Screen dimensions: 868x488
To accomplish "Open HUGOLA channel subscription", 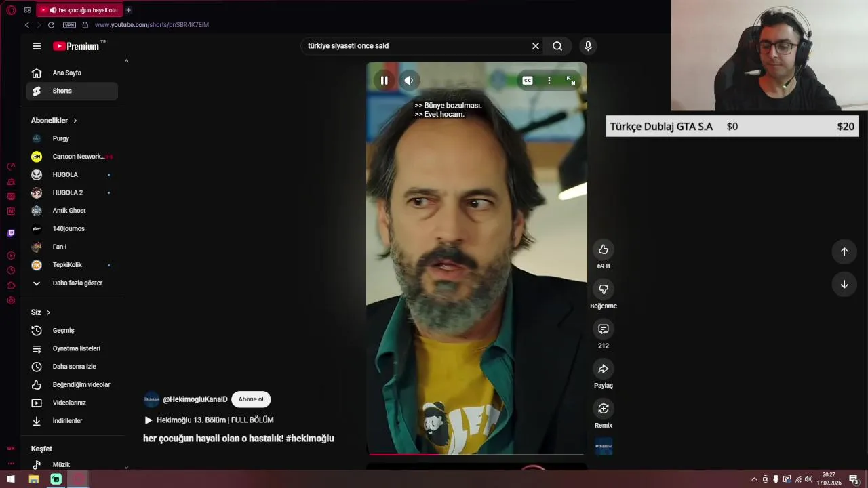I will [x=72, y=175].
